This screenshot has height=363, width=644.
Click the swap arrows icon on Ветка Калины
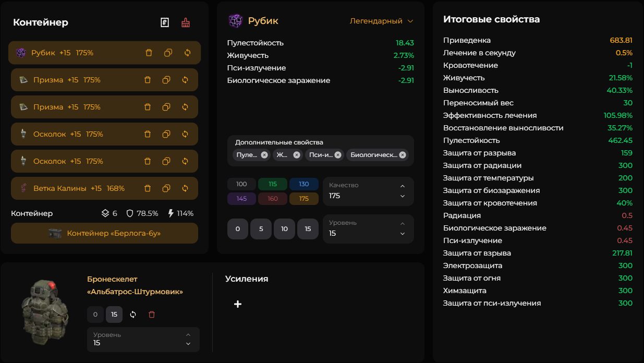(x=185, y=188)
